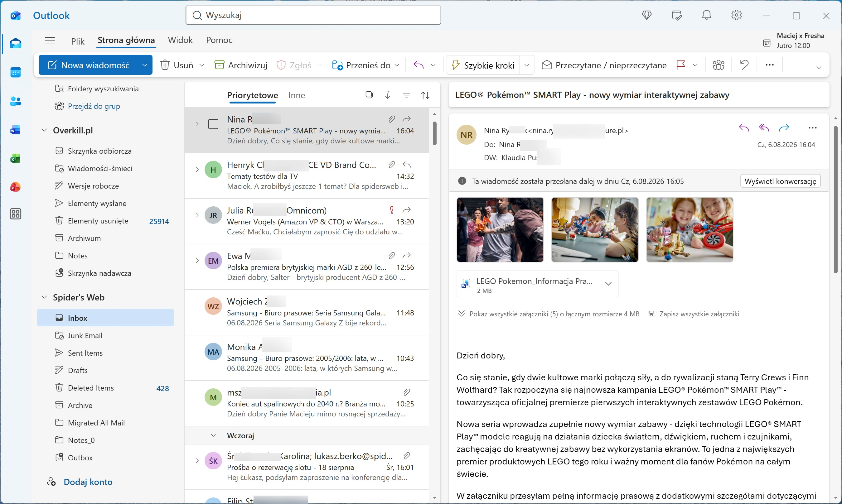Image resolution: width=842 pixels, height=504 pixels.
Task: Open the More apps grid icon
Action: [x=15, y=214]
